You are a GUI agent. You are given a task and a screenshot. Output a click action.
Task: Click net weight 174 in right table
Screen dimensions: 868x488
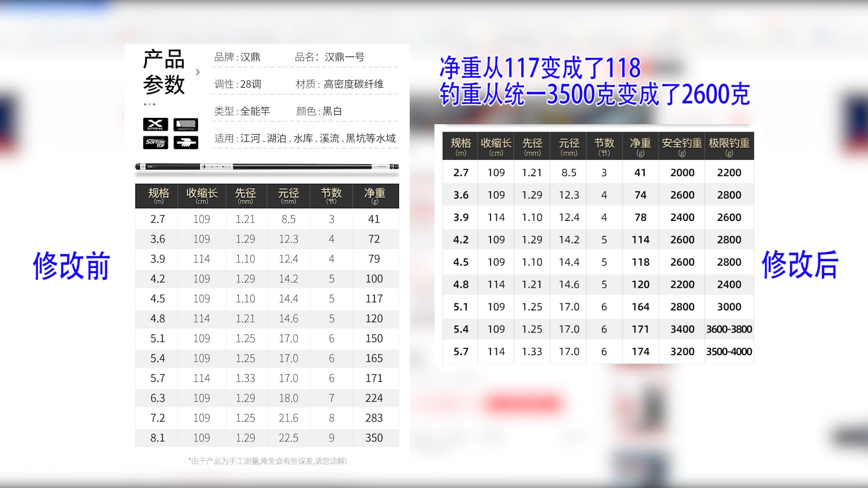coord(640,352)
